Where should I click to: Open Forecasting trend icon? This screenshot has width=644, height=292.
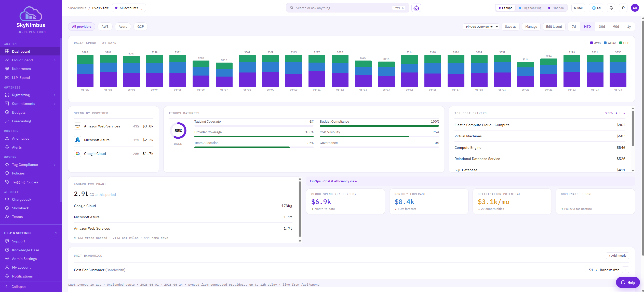coord(7,121)
